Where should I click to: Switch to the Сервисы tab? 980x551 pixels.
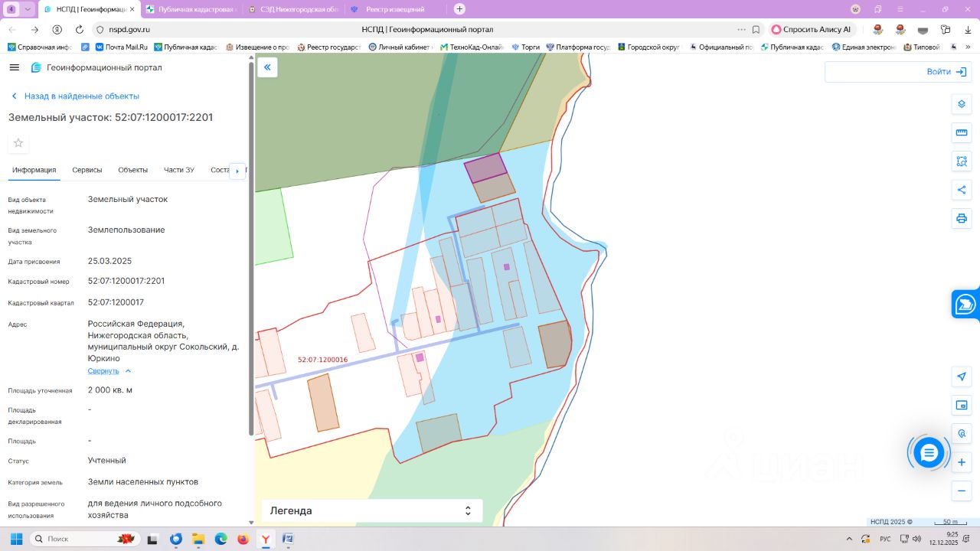tap(87, 170)
